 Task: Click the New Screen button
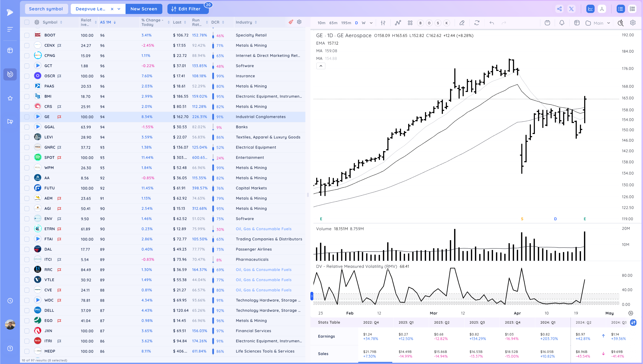(x=144, y=9)
